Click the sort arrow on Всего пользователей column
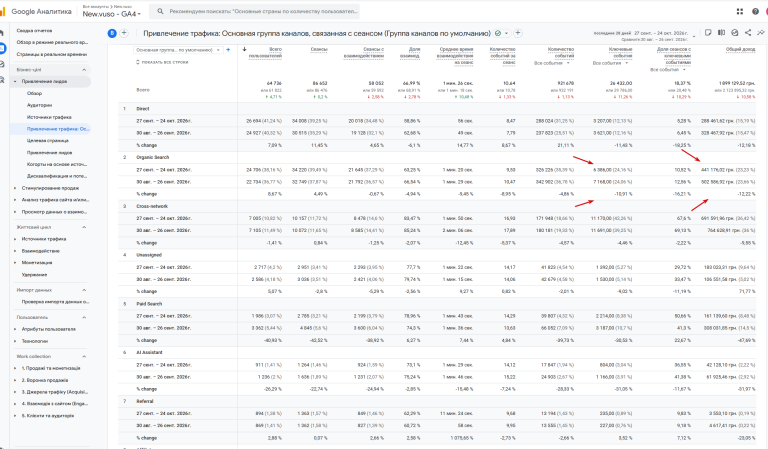The width and height of the screenshot is (768, 449). coord(244,49)
